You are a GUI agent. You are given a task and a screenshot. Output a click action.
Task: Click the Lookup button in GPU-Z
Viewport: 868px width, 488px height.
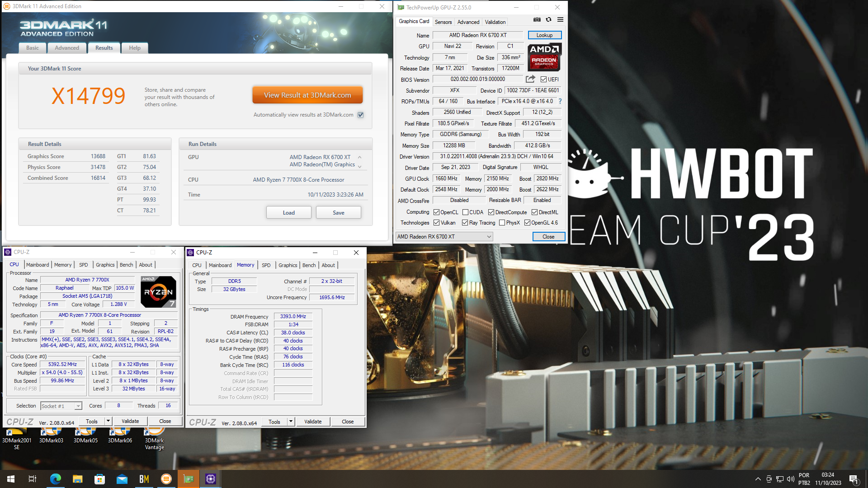tap(544, 35)
